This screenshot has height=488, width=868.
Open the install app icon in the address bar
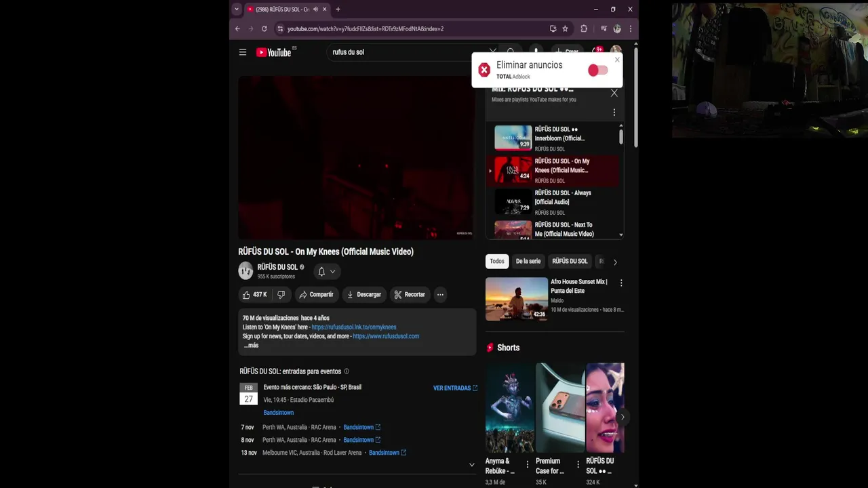(x=553, y=28)
